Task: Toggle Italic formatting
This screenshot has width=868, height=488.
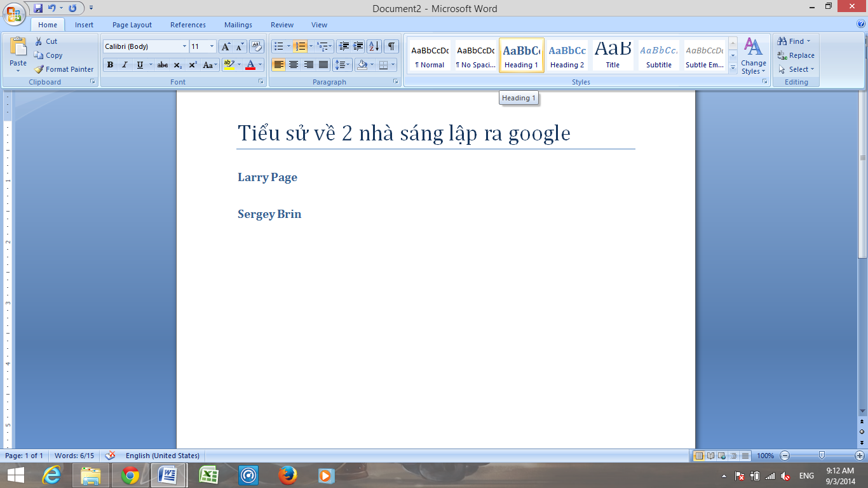Action: tap(125, 65)
